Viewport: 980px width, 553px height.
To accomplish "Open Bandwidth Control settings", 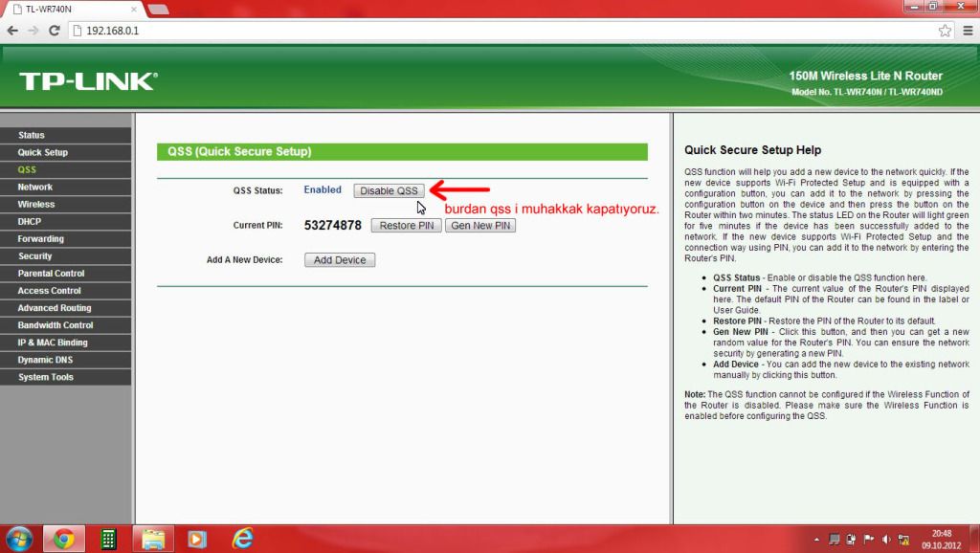I will click(66, 325).
